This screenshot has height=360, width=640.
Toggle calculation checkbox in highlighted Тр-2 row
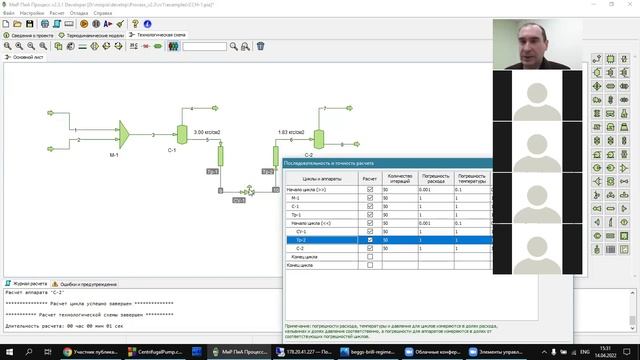point(370,240)
